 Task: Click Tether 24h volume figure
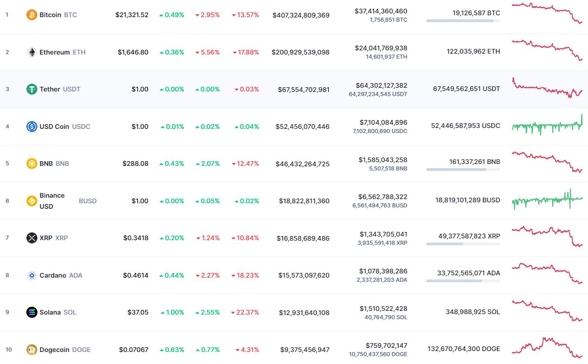pyautogui.click(x=381, y=85)
